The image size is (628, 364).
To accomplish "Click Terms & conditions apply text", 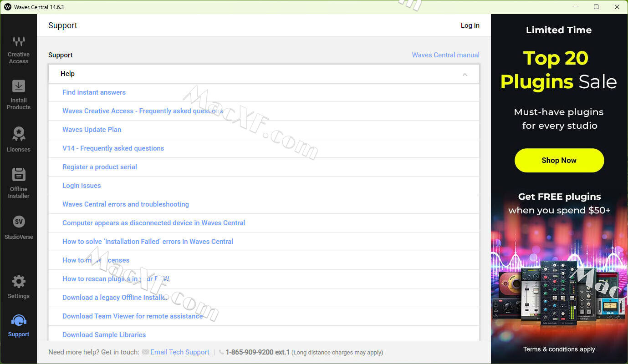I will (559, 349).
